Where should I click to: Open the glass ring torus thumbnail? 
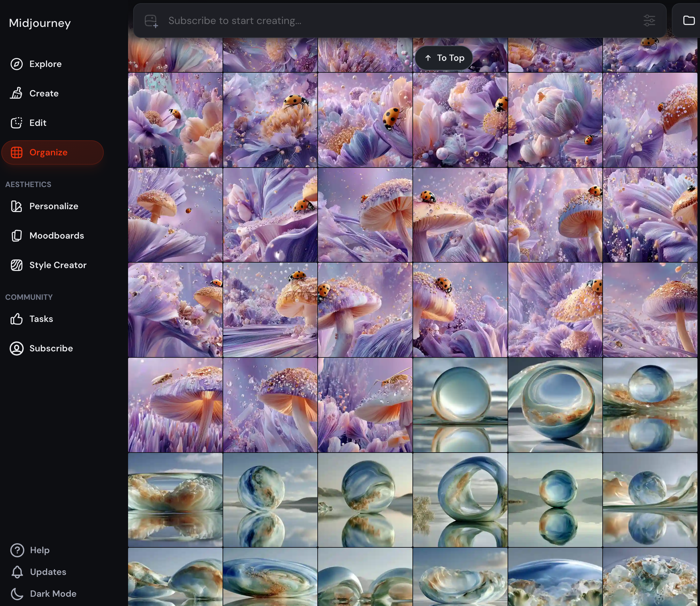click(x=460, y=500)
